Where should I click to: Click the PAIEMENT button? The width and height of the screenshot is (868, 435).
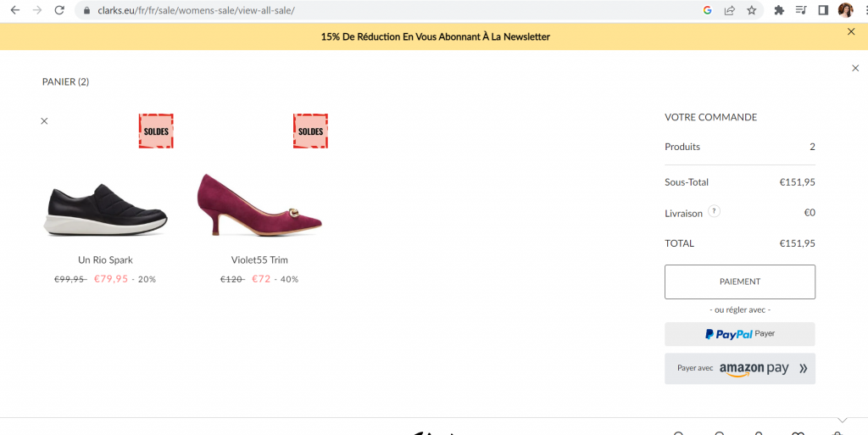739,282
